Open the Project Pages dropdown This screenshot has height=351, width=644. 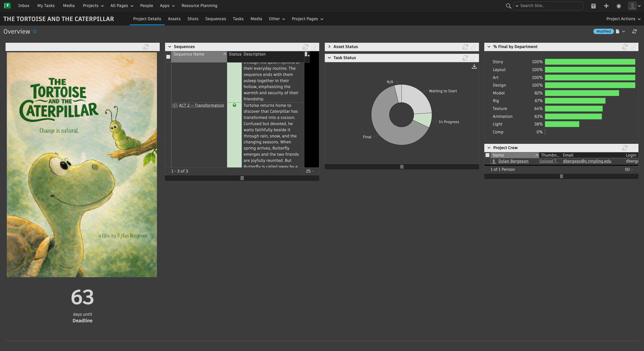307,19
